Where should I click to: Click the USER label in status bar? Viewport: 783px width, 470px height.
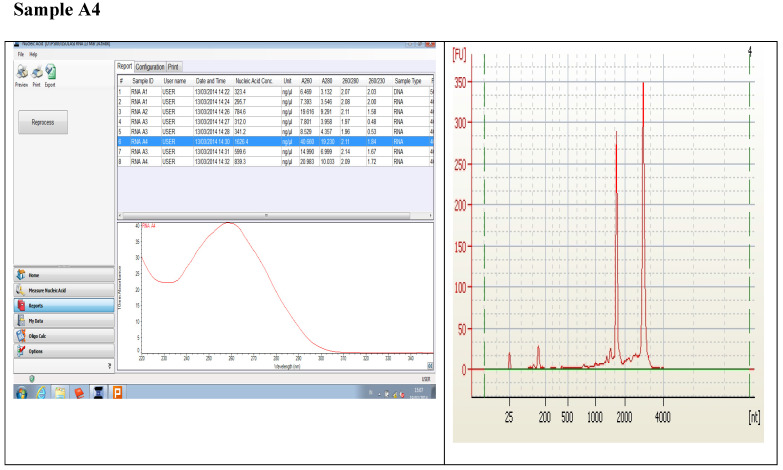point(426,379)
